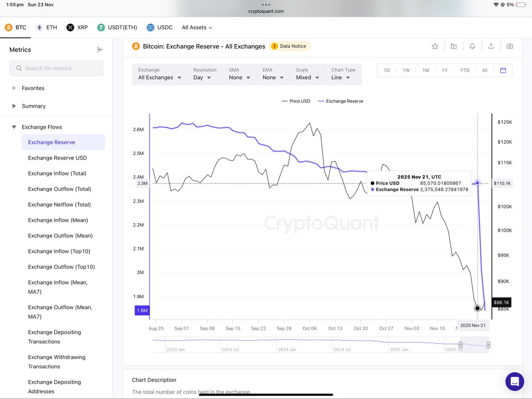Click the purple Exchange Reserve data point
532x399 pixels.
[477, 183]
